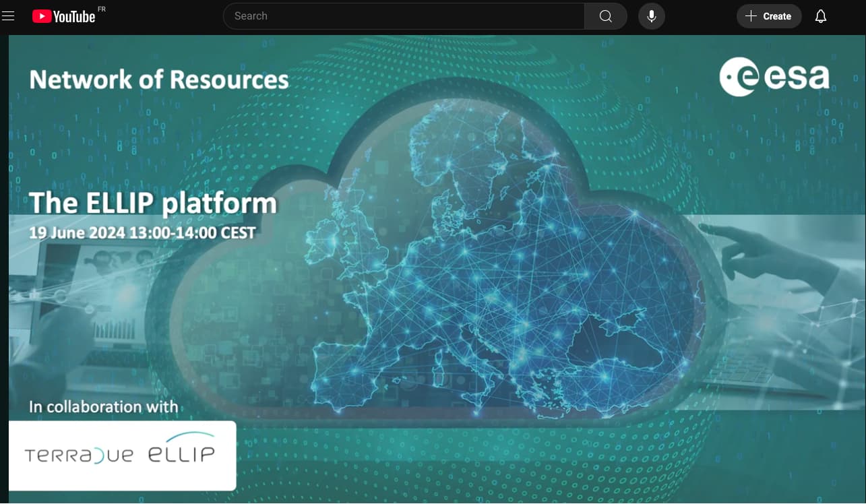Click the 19 June 2024 date line
Viewport: 866px width, 504px height.
click(142, 233)
